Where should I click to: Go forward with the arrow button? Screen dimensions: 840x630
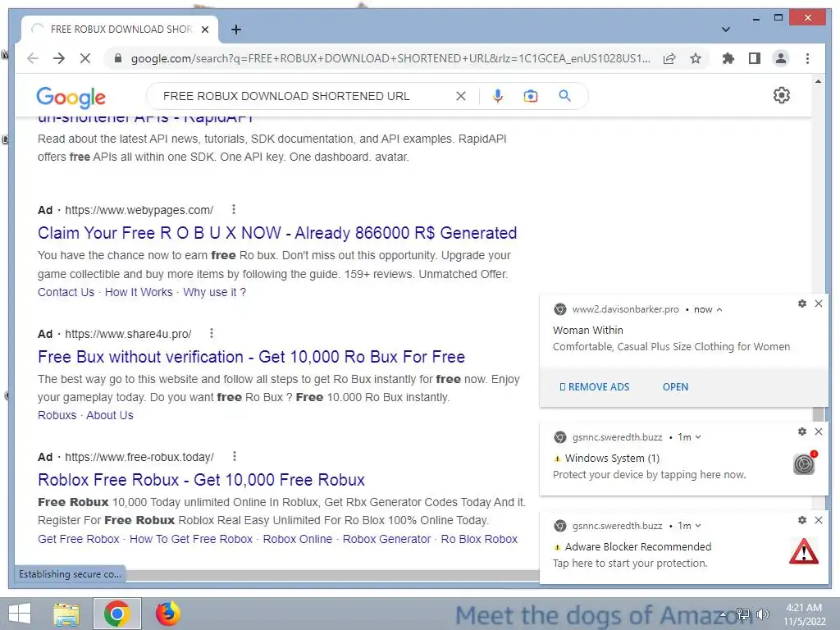point(59,58)
